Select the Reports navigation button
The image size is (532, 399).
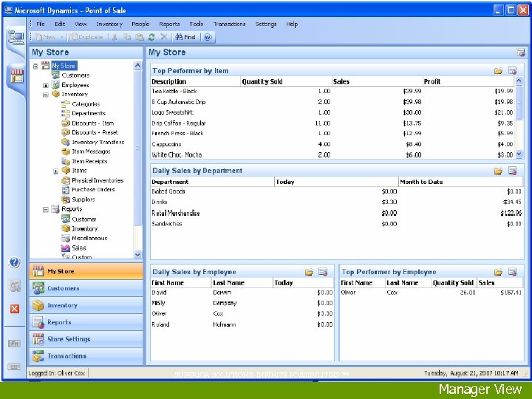click(86, 322)
